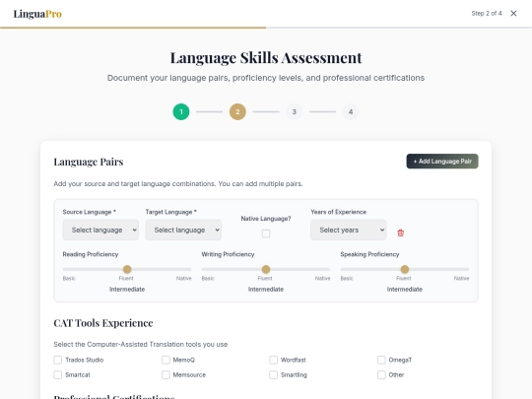Image resolution: width=532 pixels, height=399 pixels.
Task: Click Writing Proficiency slider handle
Action: 266,269
